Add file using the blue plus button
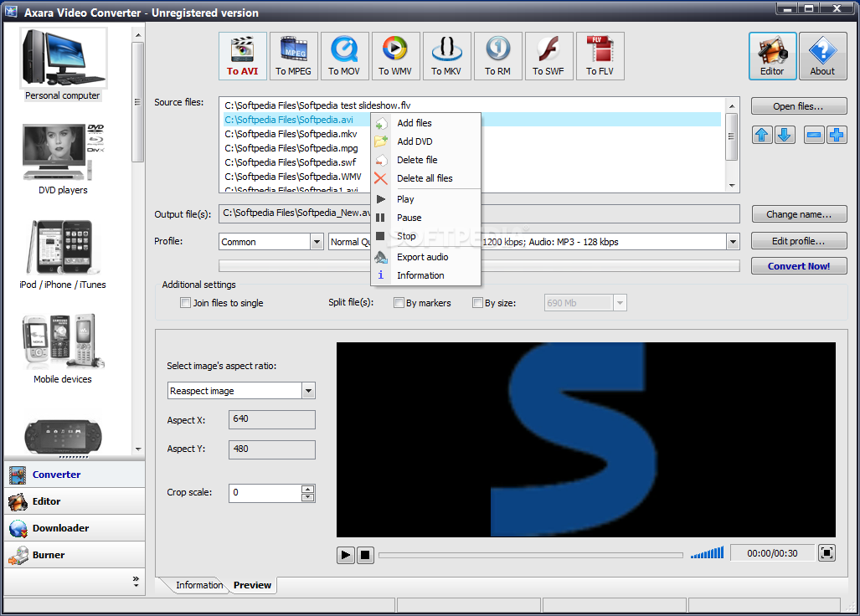The image size is (860, 616). tap(837, 135)
